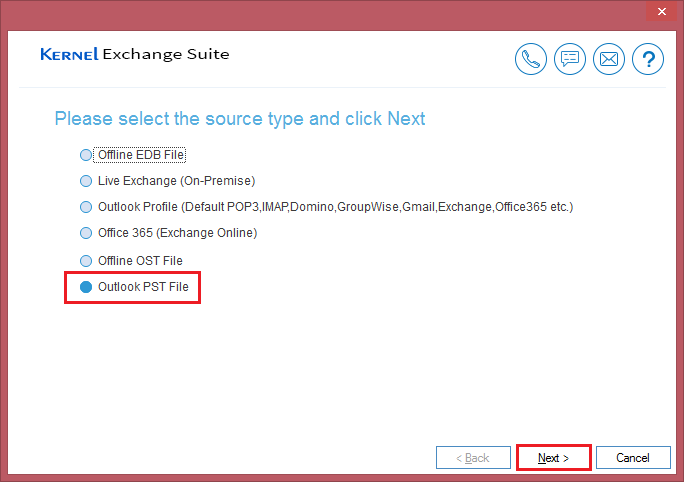The height and width of the screenshot is (482, 684).
Task: Open the email support envelope icon
Action: [x=609, y=59]
